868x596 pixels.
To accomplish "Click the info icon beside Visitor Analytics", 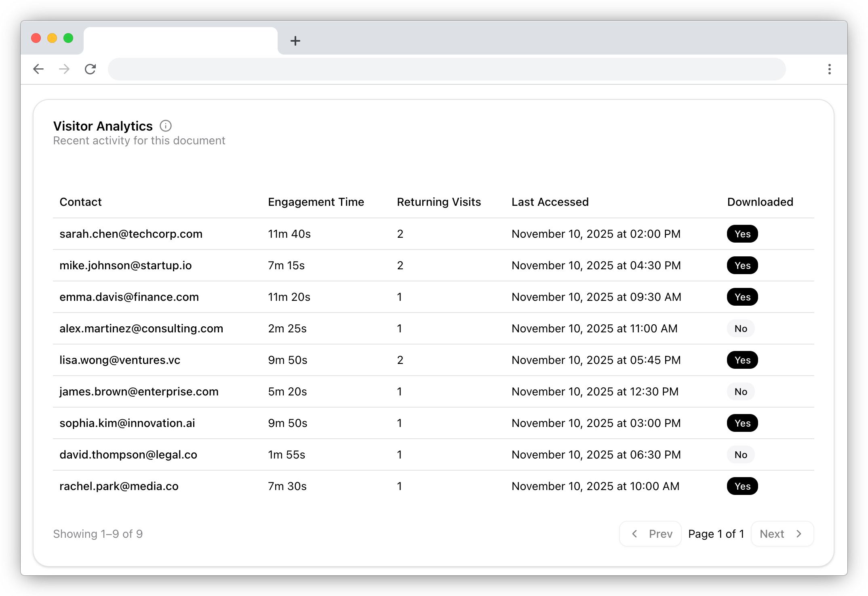I will pyautogui.click(x=165, y=126).
